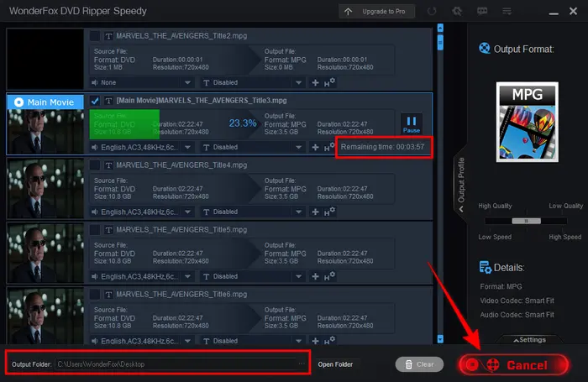Select the Main Movie radio button

click(18, 102)
